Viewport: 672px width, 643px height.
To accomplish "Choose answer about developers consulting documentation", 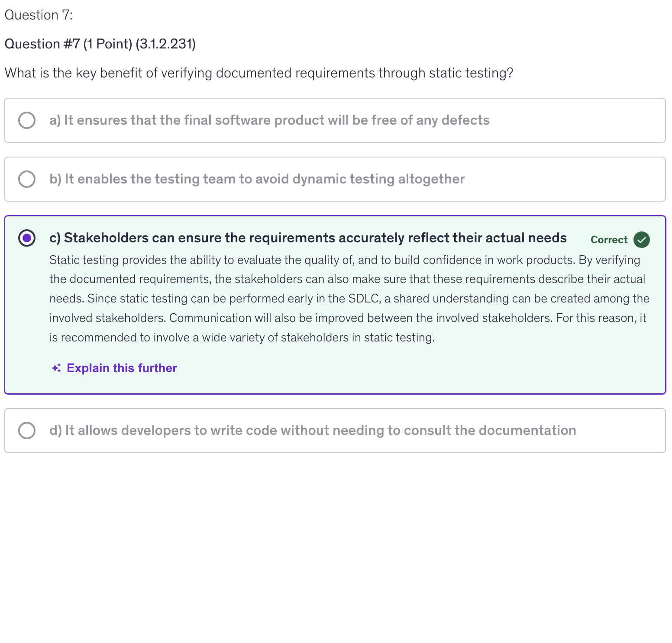I will click(x=313, y=431).
